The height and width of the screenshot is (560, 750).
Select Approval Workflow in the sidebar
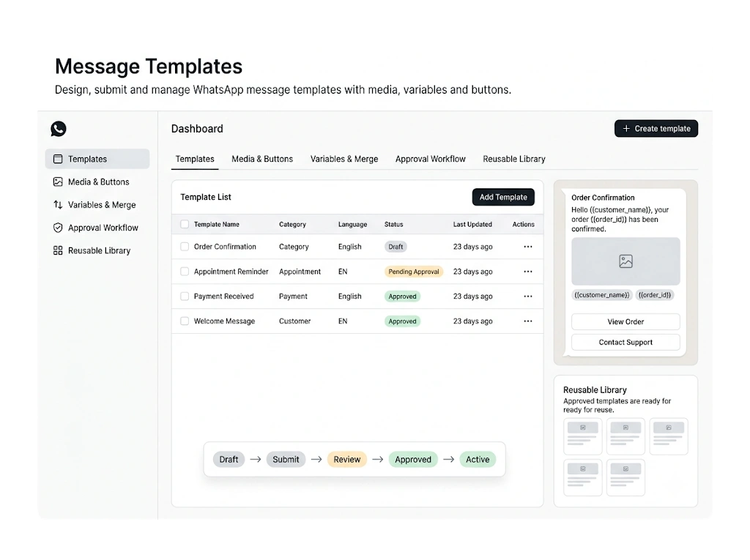pyautogui.click(x=97, y=228)
